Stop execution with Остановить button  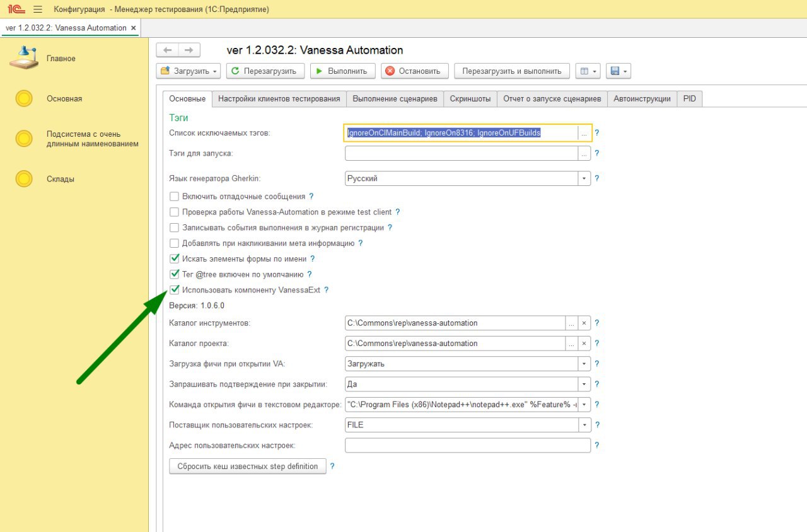coord(415,71)
